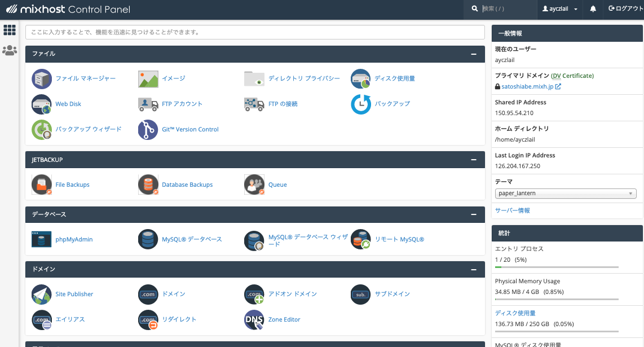Open the サーバー情報 server information link
The image size is (644, 347).
(x=512, y=210)
